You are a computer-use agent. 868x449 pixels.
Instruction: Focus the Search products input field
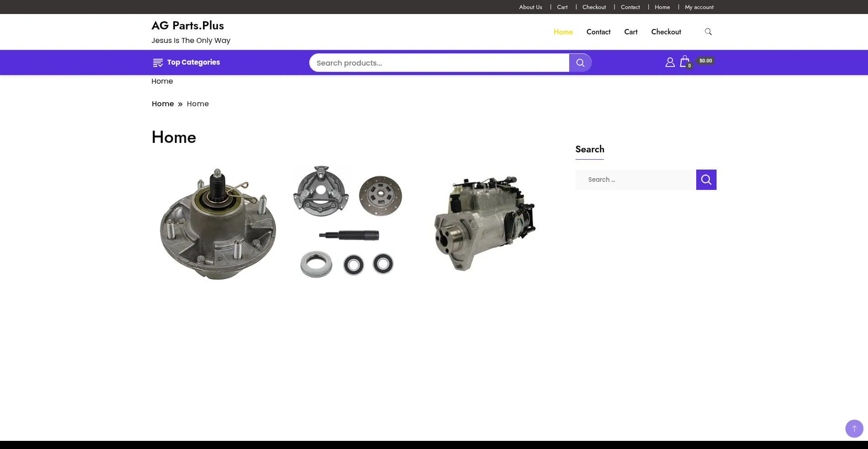point(439,63)
